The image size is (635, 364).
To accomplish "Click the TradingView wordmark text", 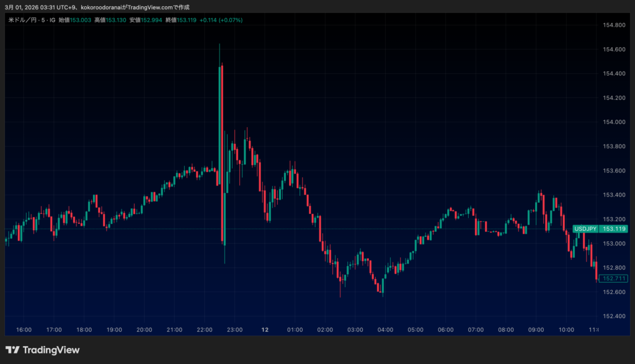I will tap(51, 350).
